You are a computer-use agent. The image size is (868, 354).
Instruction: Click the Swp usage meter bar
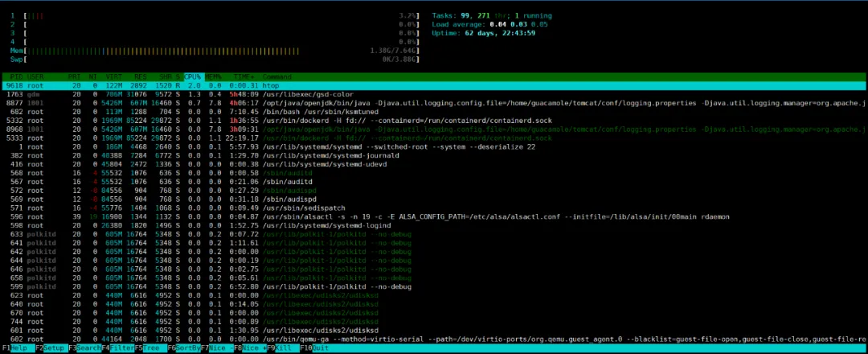click(214, 60)
